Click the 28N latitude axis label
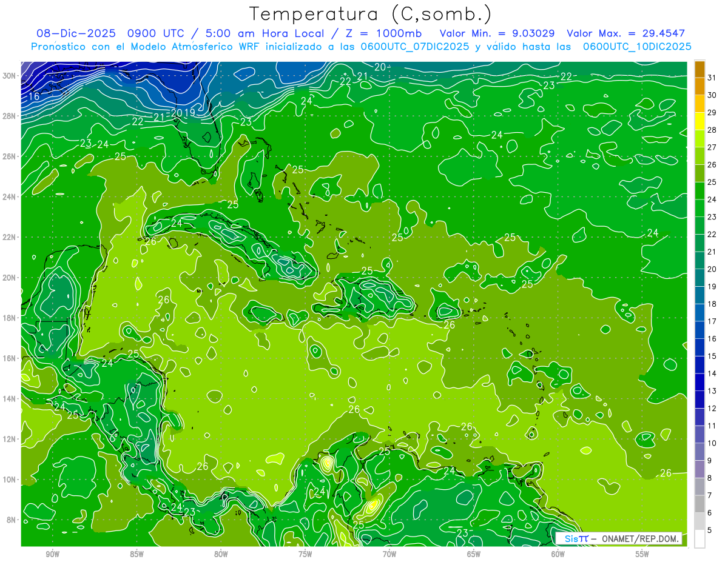The height and width of the screenshot is (562, 728). point(10,116)
